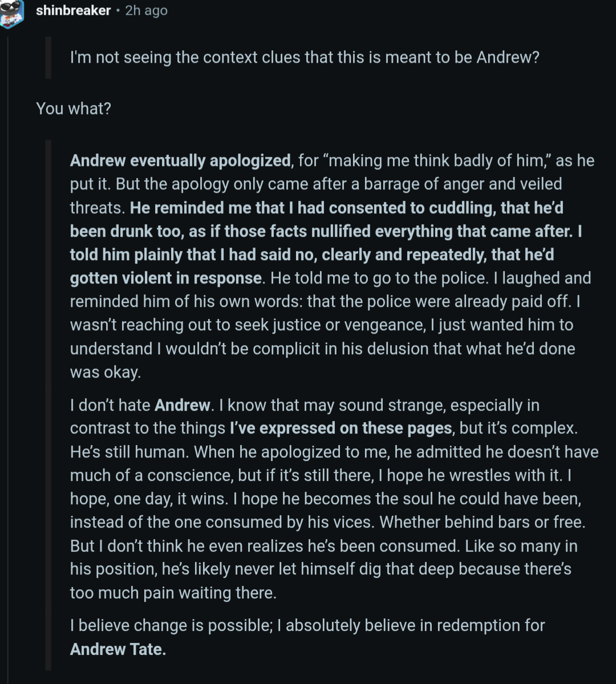Click the second quote block's left bar
The width and height of the screenshot is (616, 684).
click(48, 405)
